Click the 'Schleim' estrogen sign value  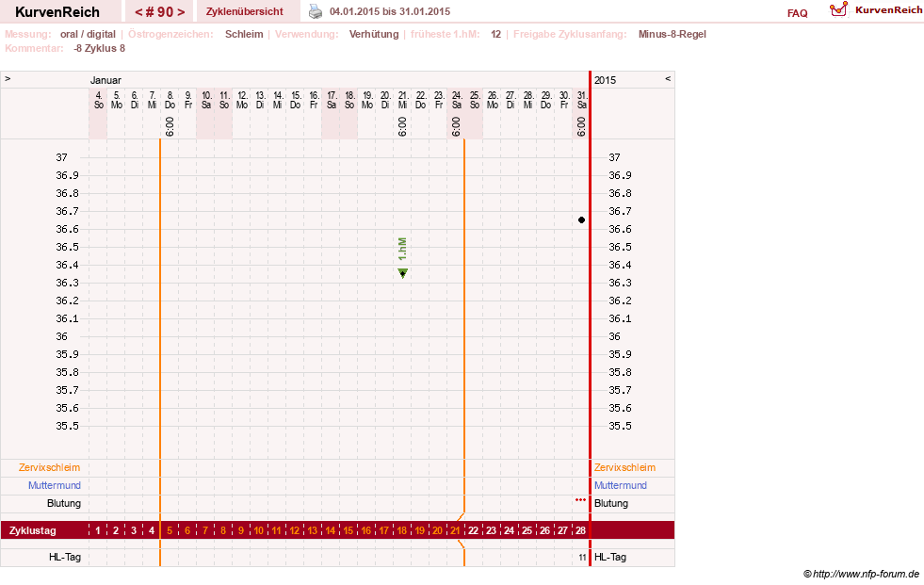point(244,34)
